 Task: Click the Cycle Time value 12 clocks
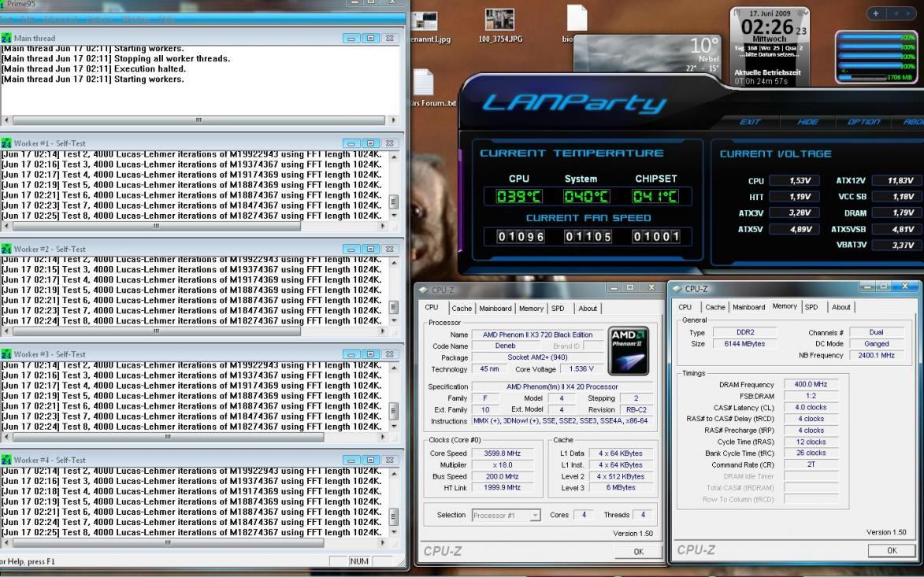click(811, 442)
